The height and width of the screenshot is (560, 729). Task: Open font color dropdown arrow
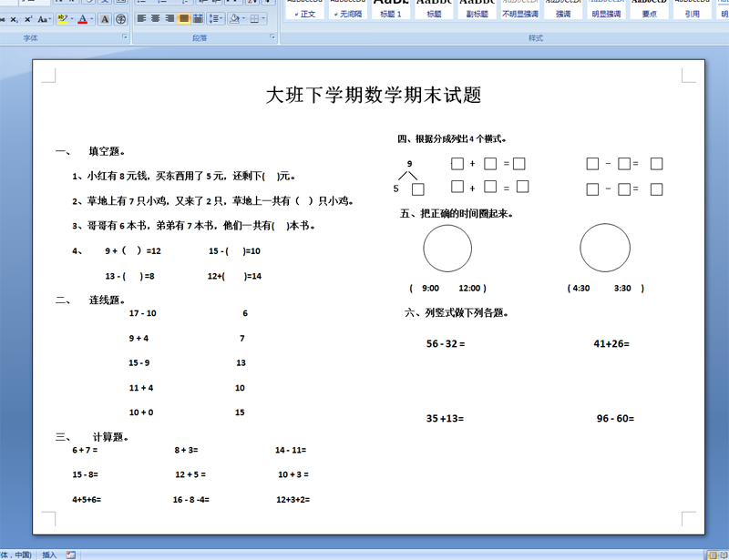pyautogui.click(x=92, y=19)
